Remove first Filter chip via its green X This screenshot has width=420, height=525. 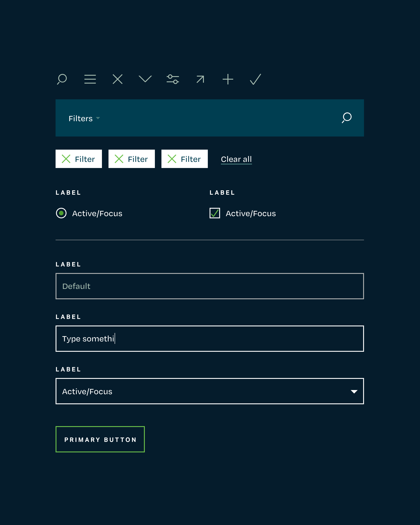[66, 159]
